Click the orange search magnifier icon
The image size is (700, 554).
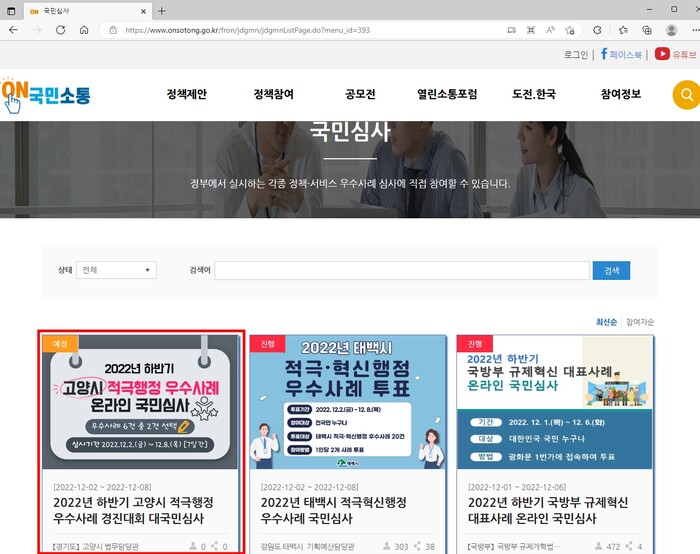(x=686, y=96)
